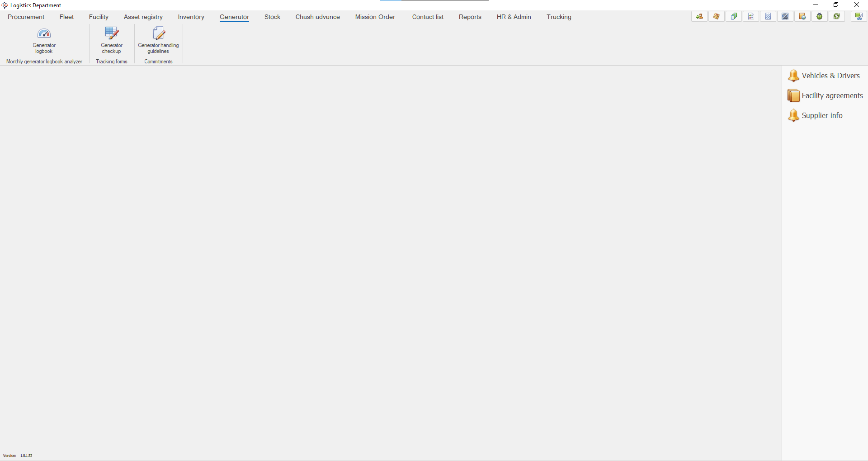
Task: Go to the Mission Order tab
Action: [x=375, y=17]
